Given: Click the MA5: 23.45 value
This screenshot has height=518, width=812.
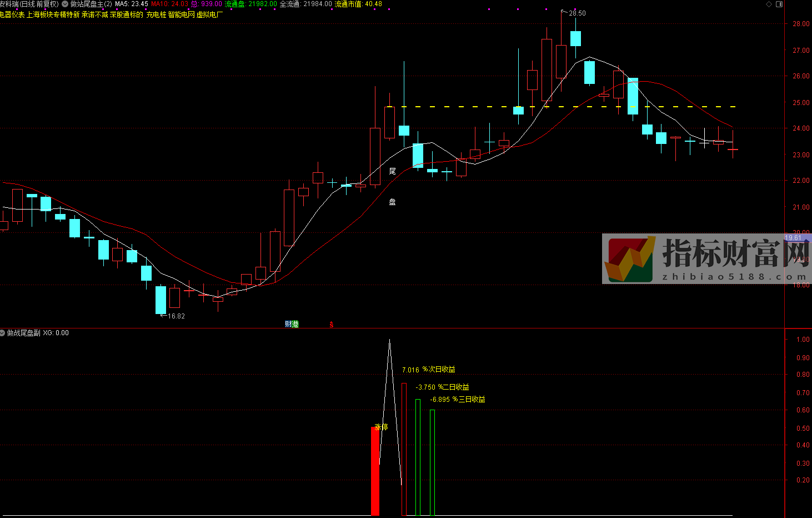Looking at the screenshot, I should [x=132, y=4].
